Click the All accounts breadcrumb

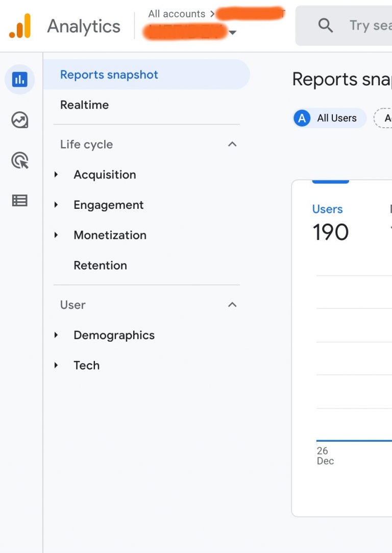[176, 14]
